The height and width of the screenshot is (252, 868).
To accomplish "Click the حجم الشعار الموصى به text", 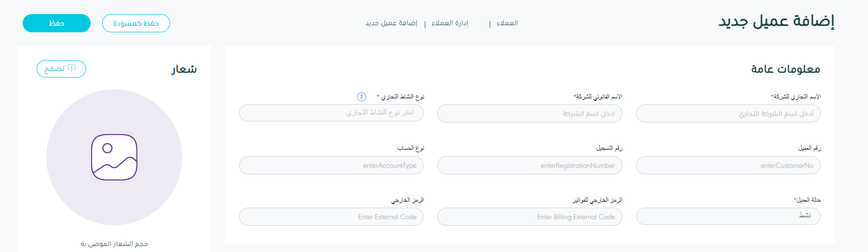I will [114, 244].
